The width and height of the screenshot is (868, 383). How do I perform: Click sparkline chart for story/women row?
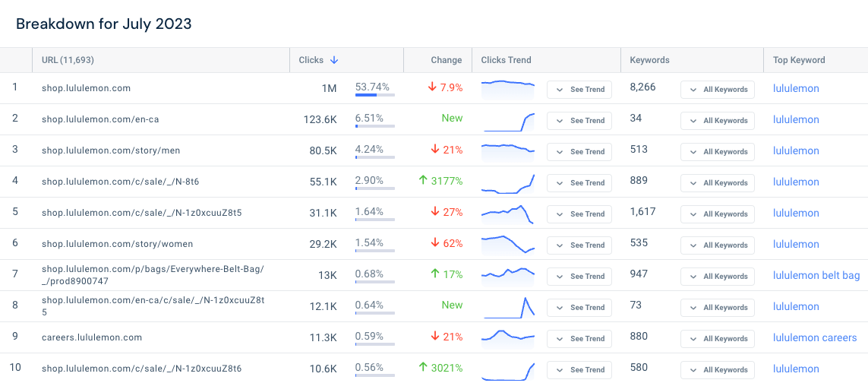coord(508,245)
